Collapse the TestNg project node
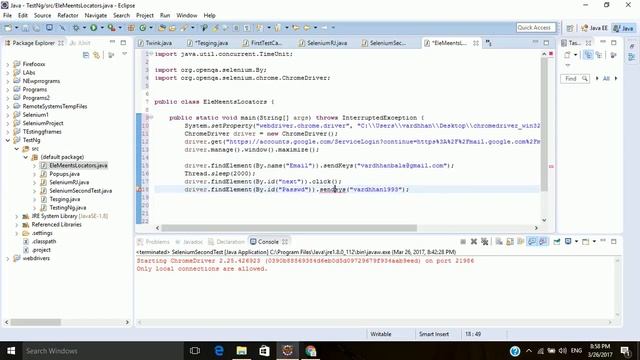640x360 pixels. point(8,140)
